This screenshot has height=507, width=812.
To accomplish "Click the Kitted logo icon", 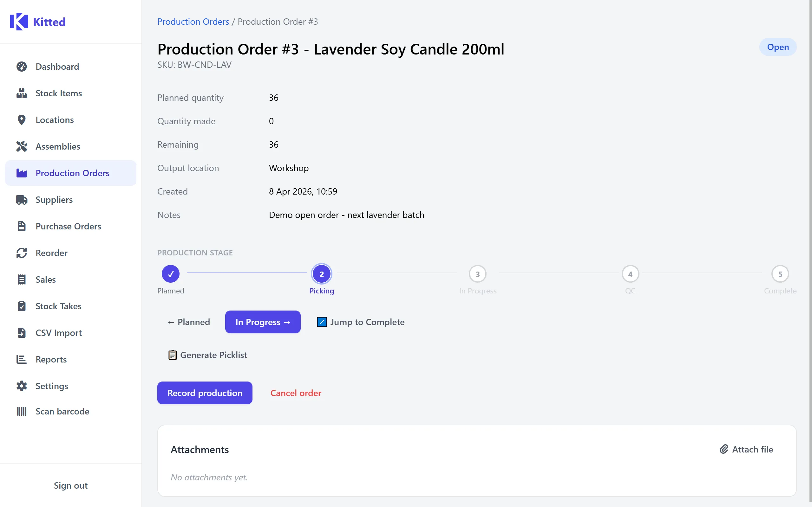I will tap(19, 22).
